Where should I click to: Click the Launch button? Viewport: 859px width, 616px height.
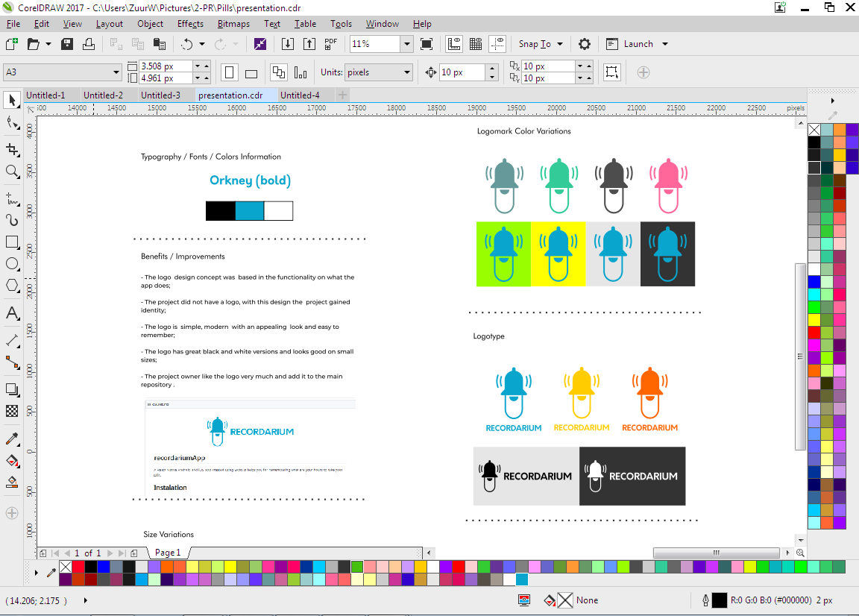coord(630,44)
